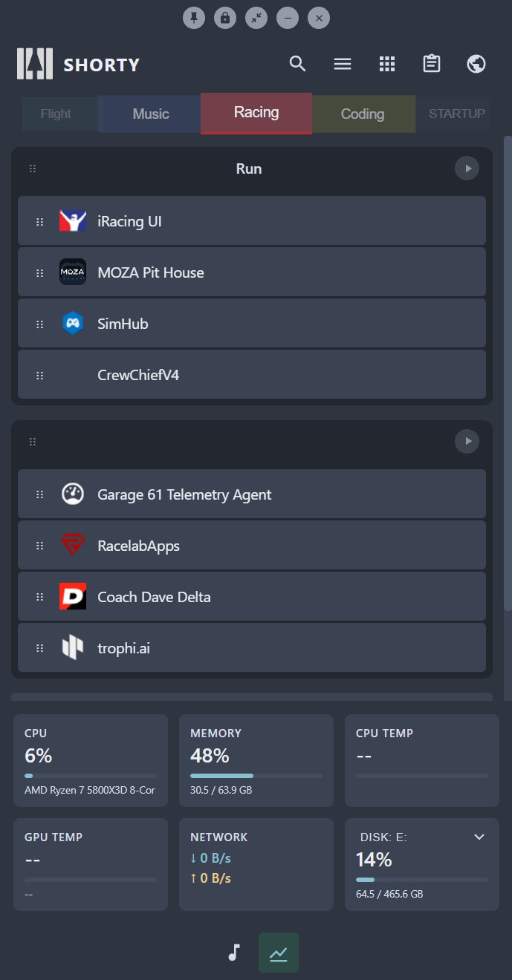Open the hamburger menu icon
The width and height of the screenshot is (512, 980).
[343, 64]
